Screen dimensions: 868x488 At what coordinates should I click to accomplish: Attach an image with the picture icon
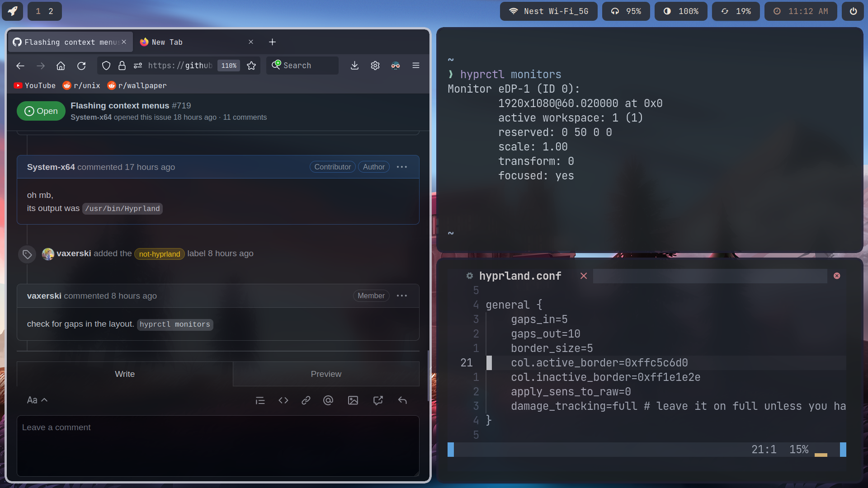click(x=353, y=400)
